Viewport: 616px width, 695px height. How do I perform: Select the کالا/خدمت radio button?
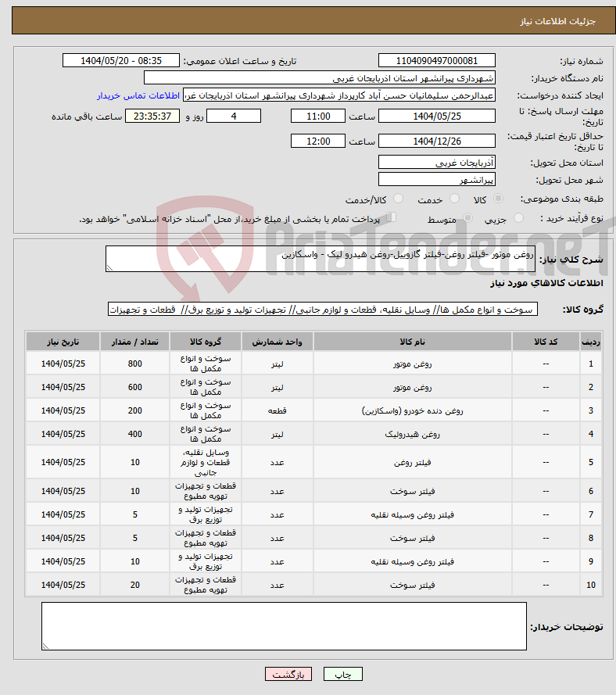point(399,199)
